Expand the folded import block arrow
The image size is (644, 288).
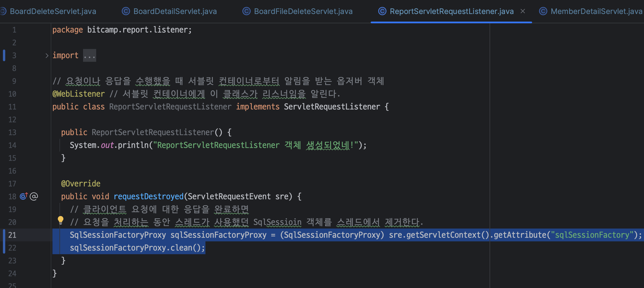coord(47,55)
